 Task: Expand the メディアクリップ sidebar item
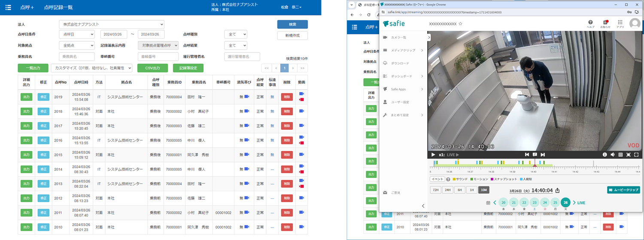[x=404, y=50]
